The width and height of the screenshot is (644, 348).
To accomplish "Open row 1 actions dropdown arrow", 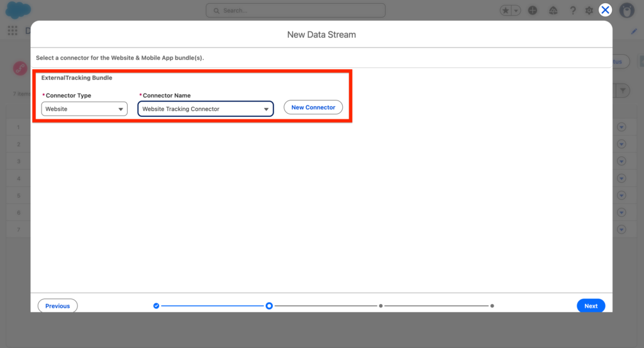I will point(622,128).
